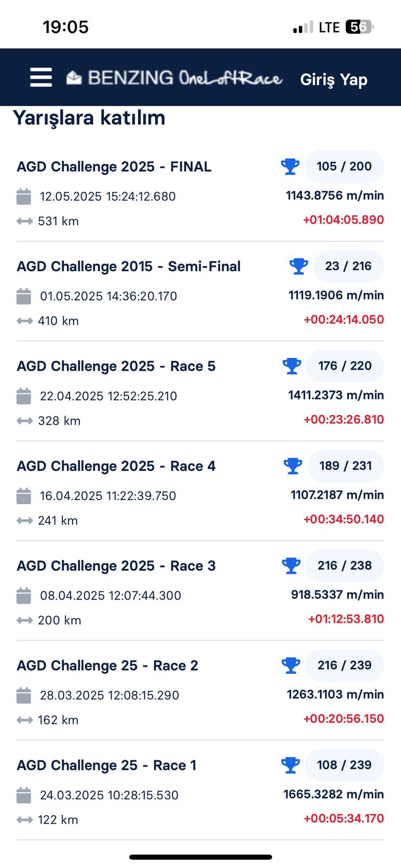Tap trophy icon for Race 1 ranking
The width and height of the screenshot is (401, 868).
tap(291, 765)
